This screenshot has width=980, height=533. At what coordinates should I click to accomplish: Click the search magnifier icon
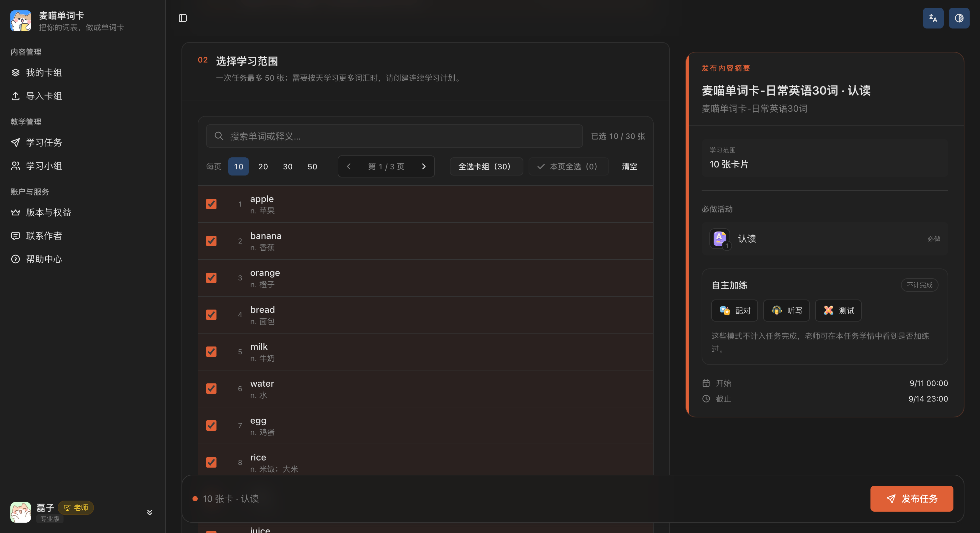pyautogui.click(x=219, y=136)
